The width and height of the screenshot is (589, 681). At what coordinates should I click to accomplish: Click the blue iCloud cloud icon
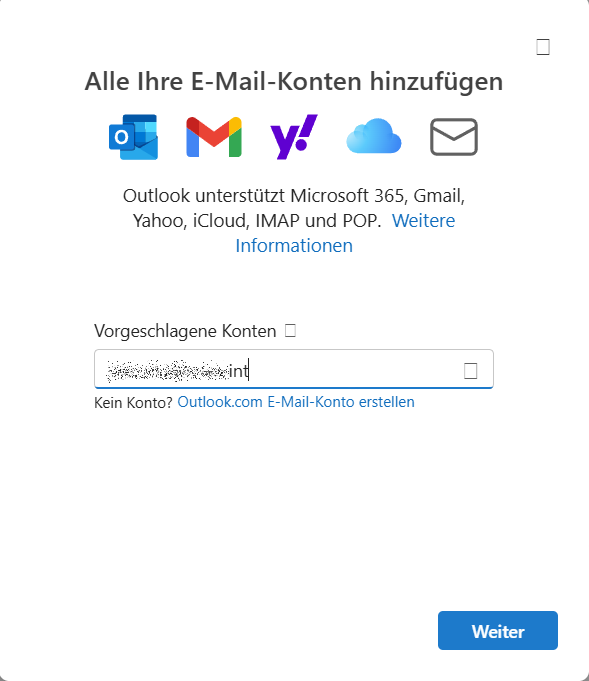coord(374,136)
